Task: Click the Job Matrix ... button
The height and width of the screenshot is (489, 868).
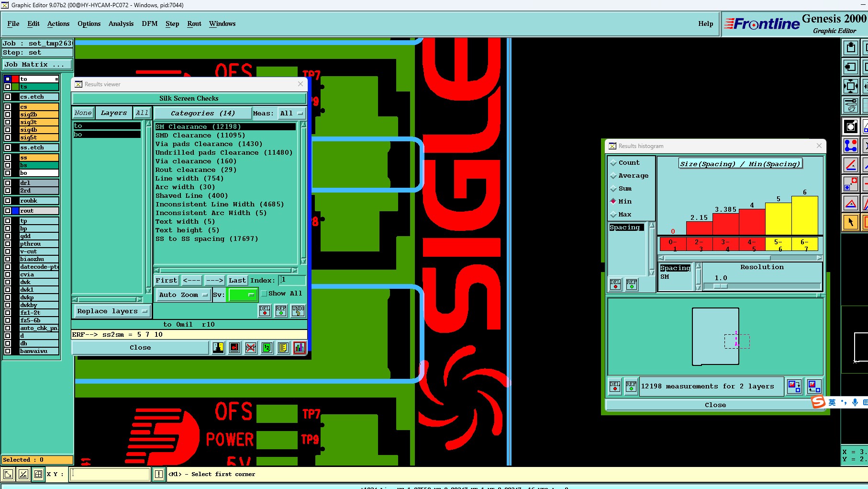Action: pyautogui.click(x=37, y=65)
